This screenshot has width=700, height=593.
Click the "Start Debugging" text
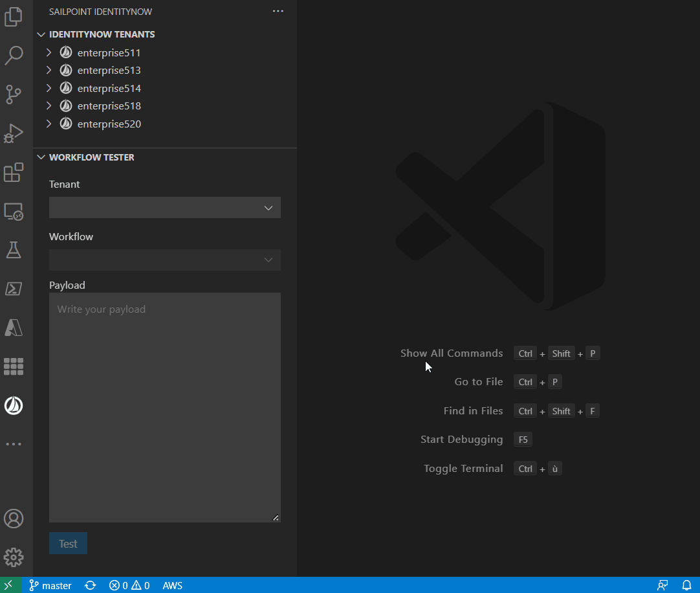(x=462, y=440)
